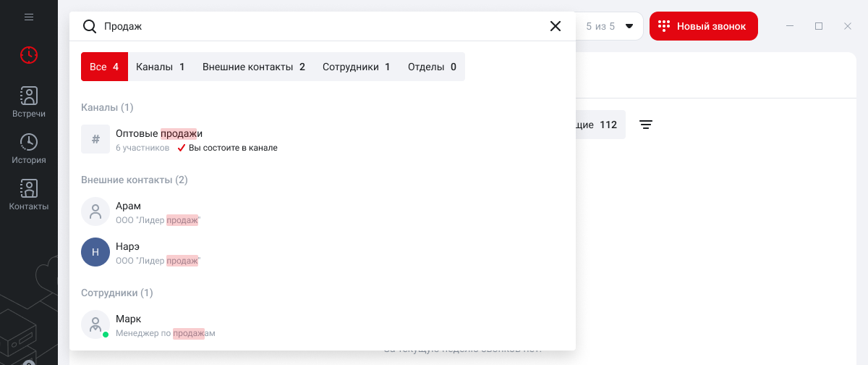Screen dimensions: 868x365
Task: Clear the search with X icon
Action: 556,26
